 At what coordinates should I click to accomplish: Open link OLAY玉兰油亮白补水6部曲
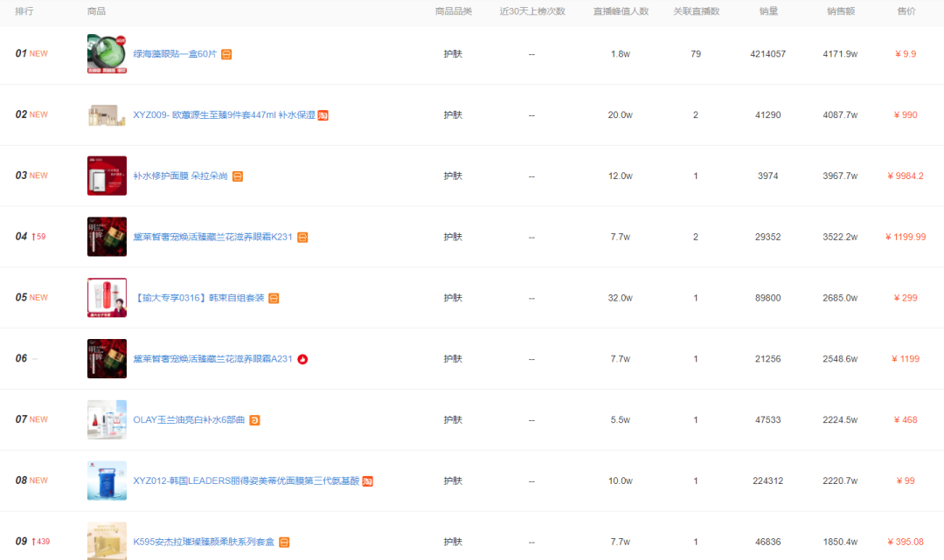pyautogui.click(x=189, y=420)
